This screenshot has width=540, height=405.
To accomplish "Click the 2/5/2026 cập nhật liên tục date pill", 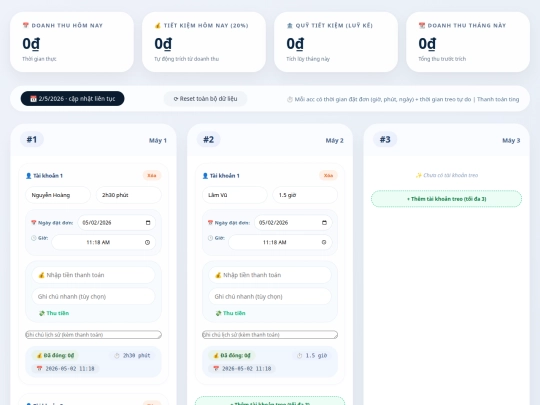I will click(72, 98).
